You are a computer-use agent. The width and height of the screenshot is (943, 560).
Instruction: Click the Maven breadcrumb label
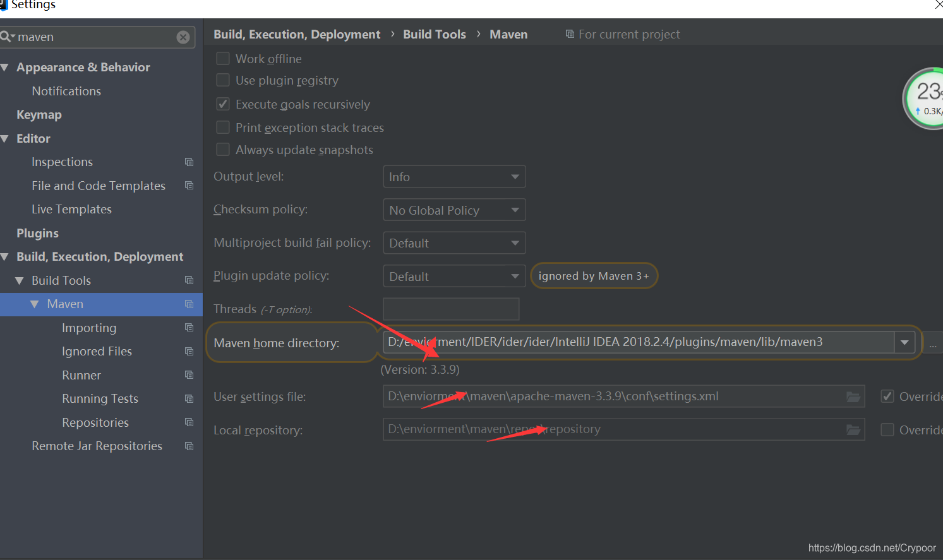508,34
